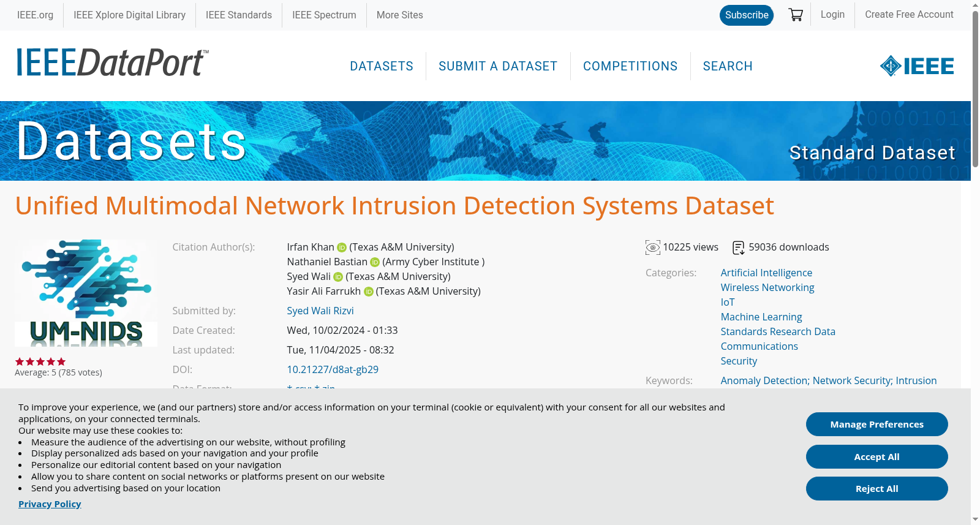The image size is (980, 525).
Task: Open SUBMIT A DATASET menu item
Action: (x=498, y=66)
